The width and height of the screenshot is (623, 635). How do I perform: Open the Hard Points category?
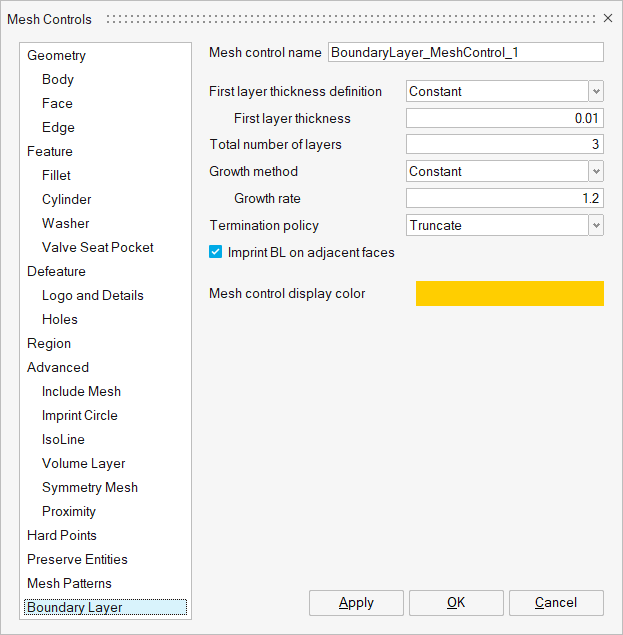tap(62, 535)
